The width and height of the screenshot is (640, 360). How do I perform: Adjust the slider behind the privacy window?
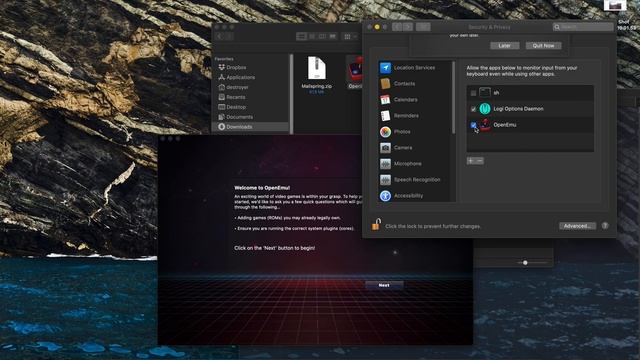tap(525, 262)
